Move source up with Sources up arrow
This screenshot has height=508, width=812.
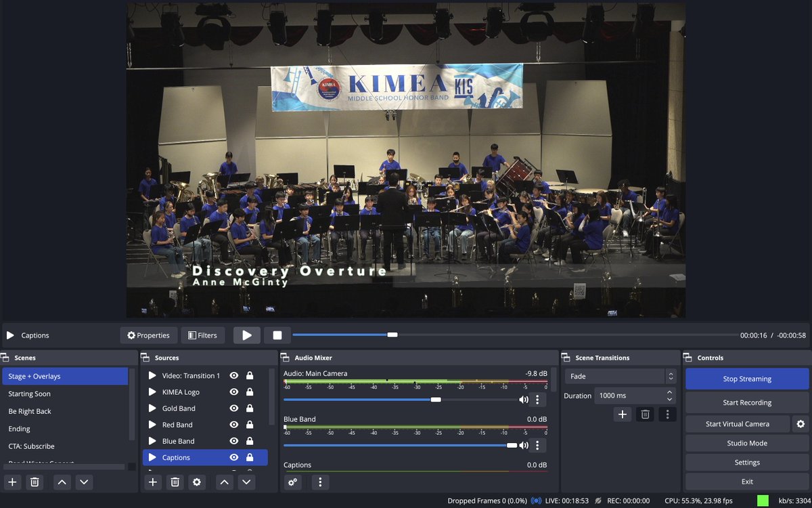[x=224, y=482]
